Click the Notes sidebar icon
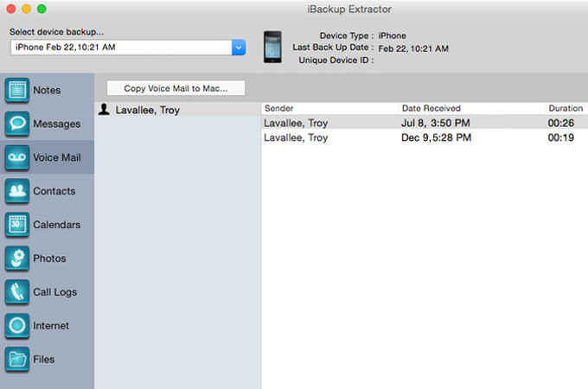The image size is (588, 389). (x=17, y=90)
